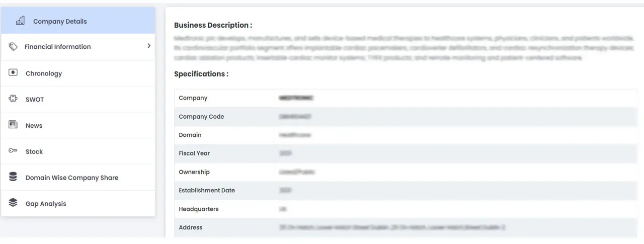The width and height of the screenshot is (644, 244).
Task: Click the key icon beside Stock
Action: tap(13, 151)
